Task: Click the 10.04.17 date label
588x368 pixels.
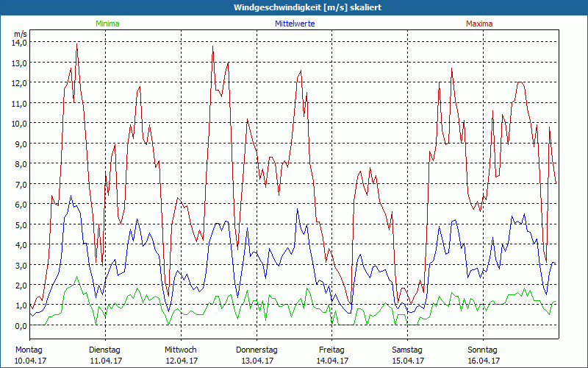Action: coord(30,361)
